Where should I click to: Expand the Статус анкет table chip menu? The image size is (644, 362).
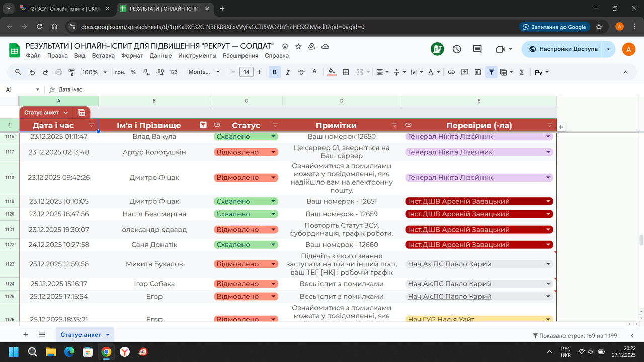pyautogui.click(x=65, y=113)
